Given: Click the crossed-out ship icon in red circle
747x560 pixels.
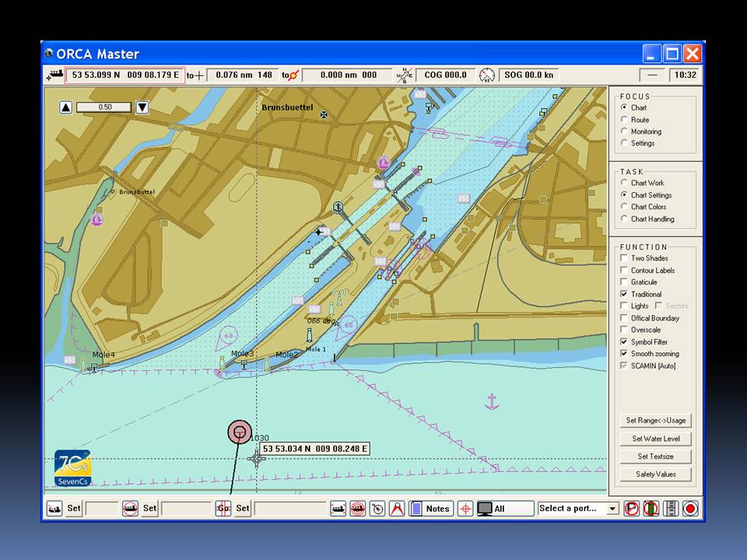Looking at the screenshot, I should 130,509.
